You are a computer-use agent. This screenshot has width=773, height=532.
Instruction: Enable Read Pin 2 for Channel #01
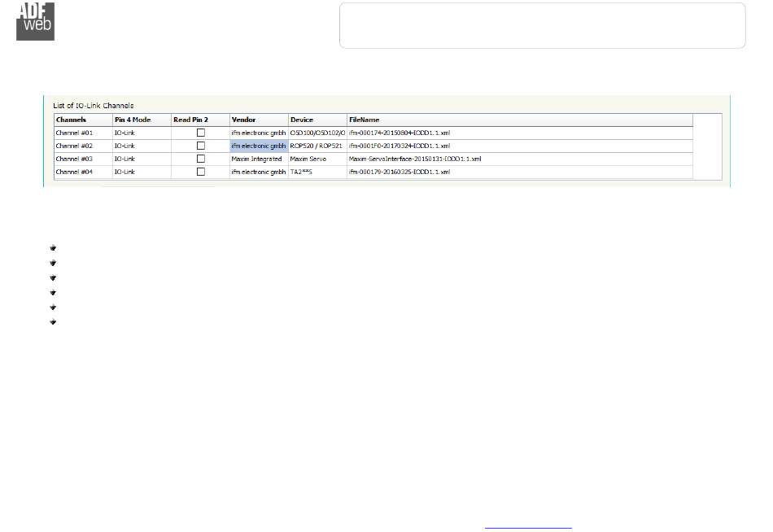point(200,132)
